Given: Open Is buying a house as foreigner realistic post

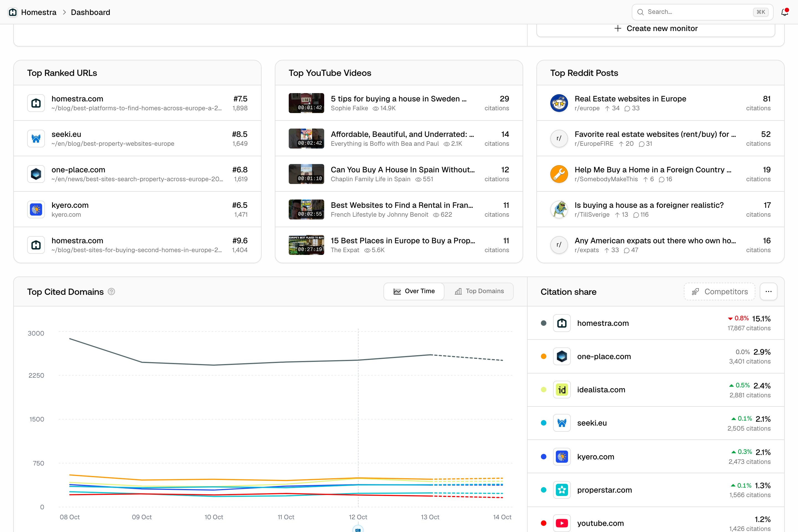Looking at the screenshot, I should pyautogui.click(x=660, y=209).
